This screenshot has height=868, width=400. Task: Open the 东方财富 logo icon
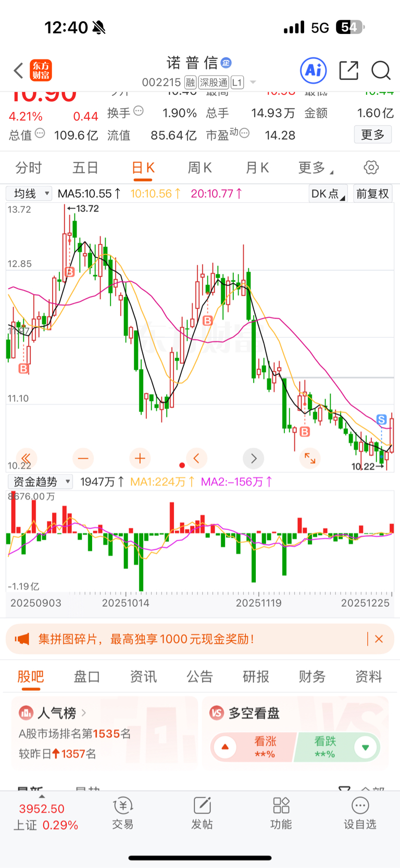(41, 70)
